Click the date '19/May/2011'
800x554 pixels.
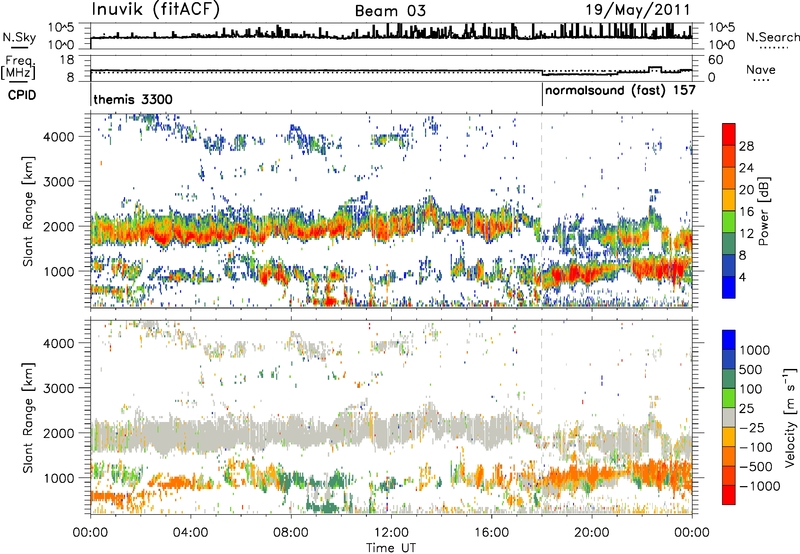[637, 10]
